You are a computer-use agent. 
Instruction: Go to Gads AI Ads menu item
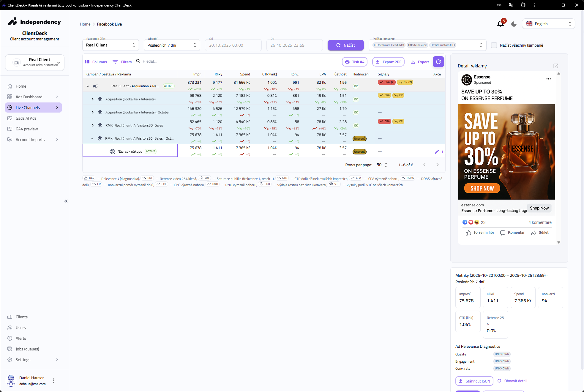(x=26, y=118)
